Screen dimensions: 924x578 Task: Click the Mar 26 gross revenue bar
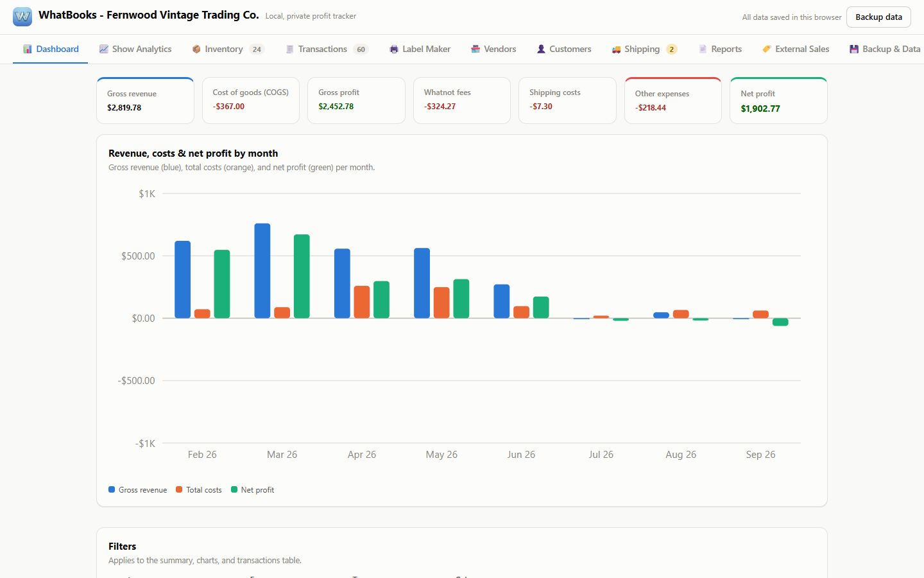point(262,271)
